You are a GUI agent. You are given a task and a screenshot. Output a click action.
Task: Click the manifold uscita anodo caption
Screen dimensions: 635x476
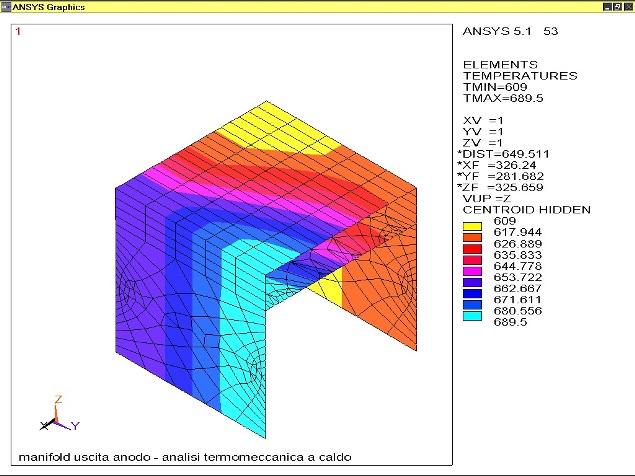(x=185, y=457)
